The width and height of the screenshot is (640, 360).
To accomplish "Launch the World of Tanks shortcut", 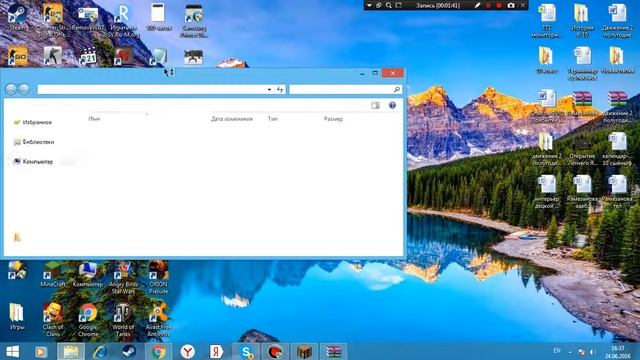I will (x=123, y=320).
